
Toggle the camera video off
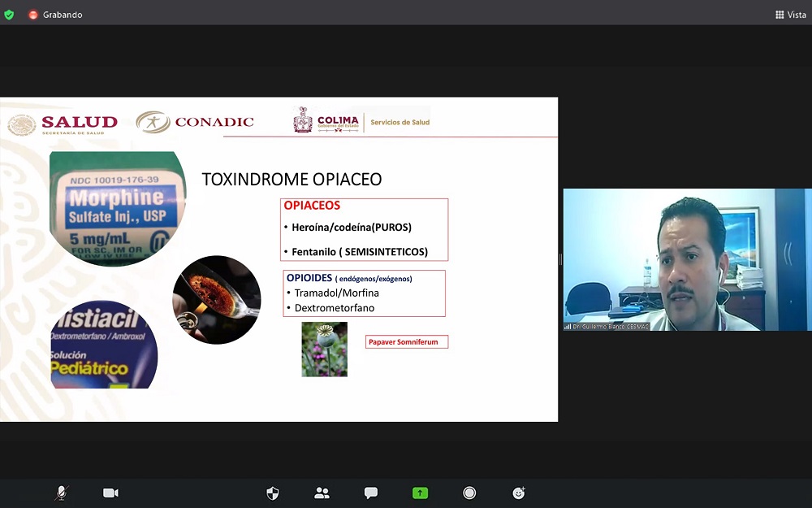pyautogui.click(x=110, y=493)
